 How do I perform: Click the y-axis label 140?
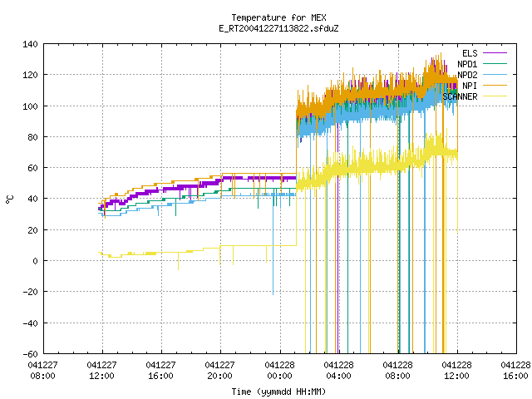(30, 44)
